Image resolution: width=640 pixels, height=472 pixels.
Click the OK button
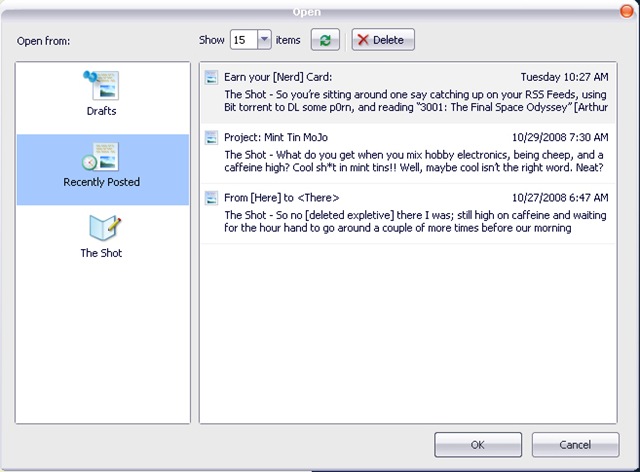click(478, 445)
